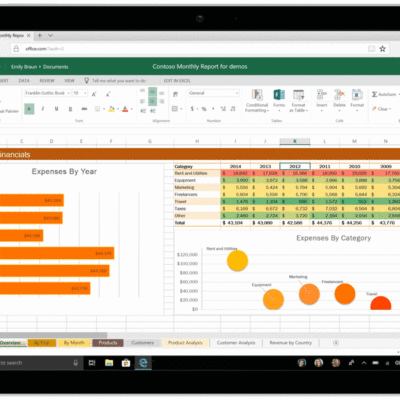Click the Documents breadcrumb link

[x=55, y=67]
